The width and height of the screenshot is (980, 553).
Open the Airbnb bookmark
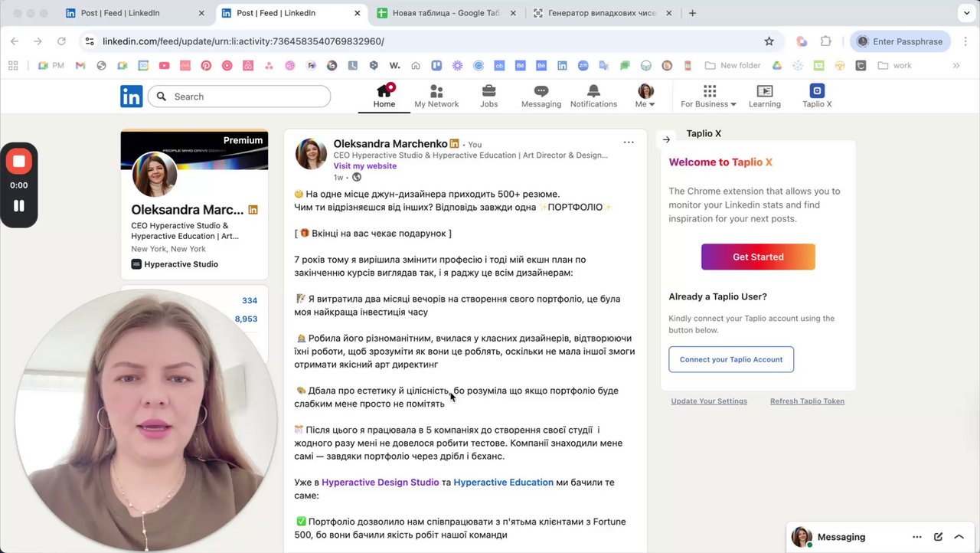(248, 66)
